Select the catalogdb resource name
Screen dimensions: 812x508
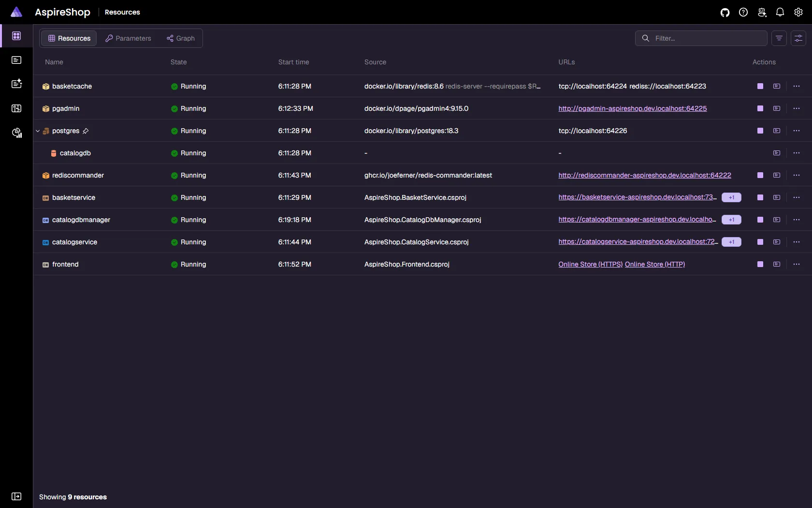[x=75, y=153]
